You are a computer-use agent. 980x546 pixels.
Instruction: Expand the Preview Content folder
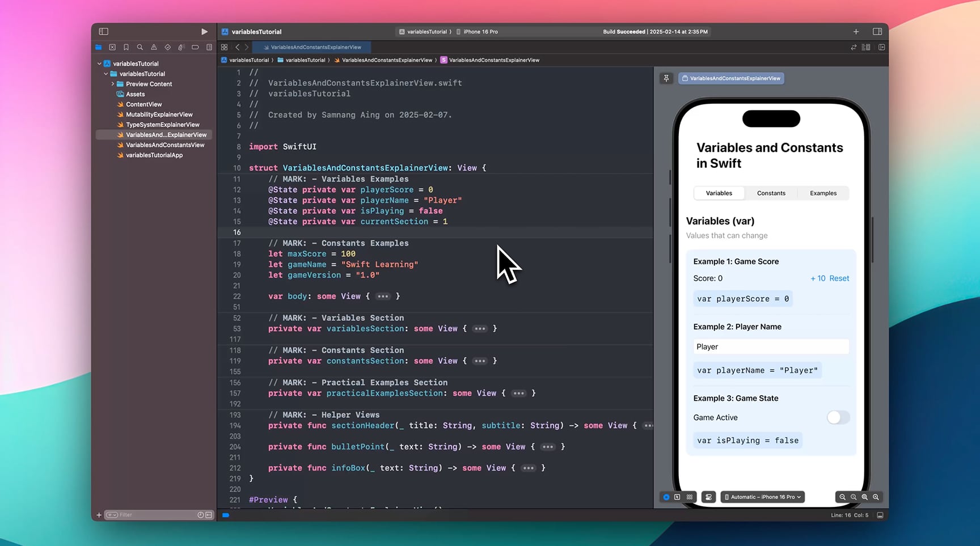click(113, 84)
